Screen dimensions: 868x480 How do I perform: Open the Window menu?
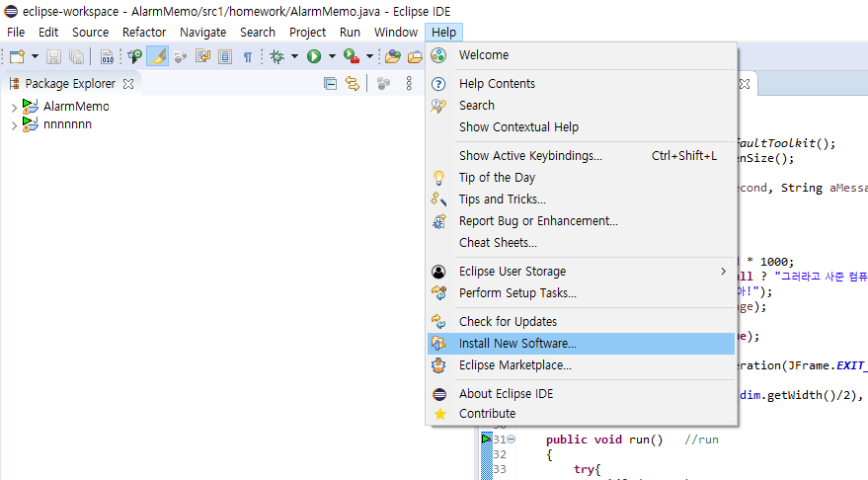395,33
